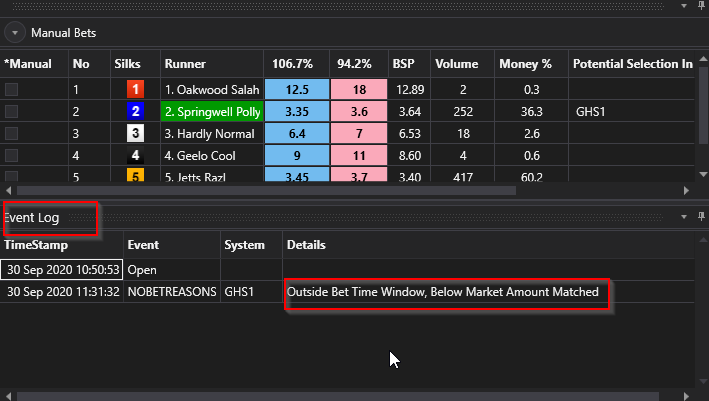Click Geelo Cool black silk icon
The width and height of the screenshot is (709, 401).
point(135,156)
